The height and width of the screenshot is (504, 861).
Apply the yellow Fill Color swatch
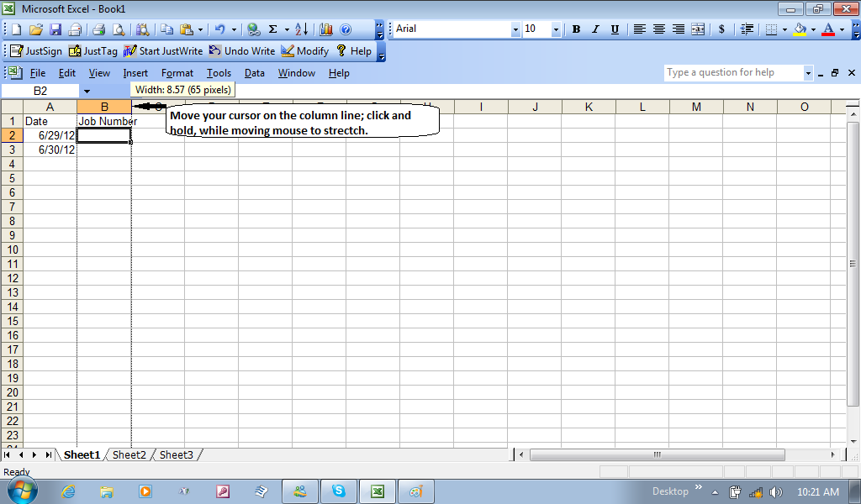click(800, 29)
